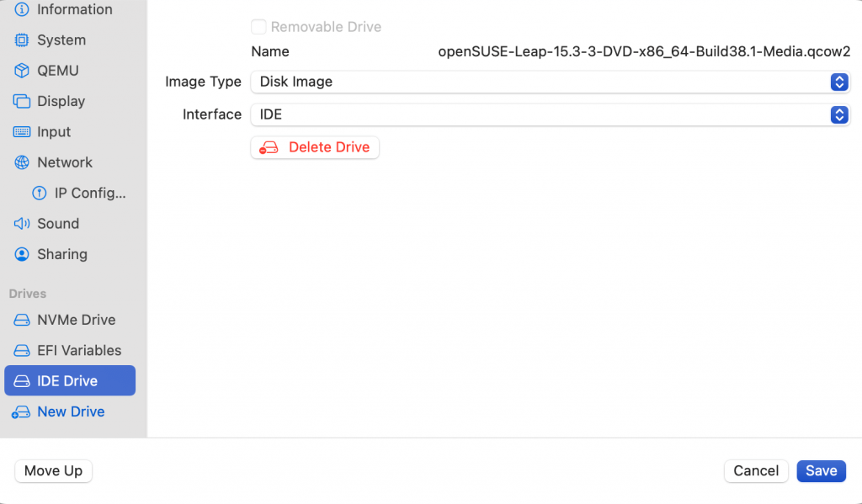This screenshot has height=504, width=862.
Task: Click the Move Up button
Action: click(x=53, y=471)
